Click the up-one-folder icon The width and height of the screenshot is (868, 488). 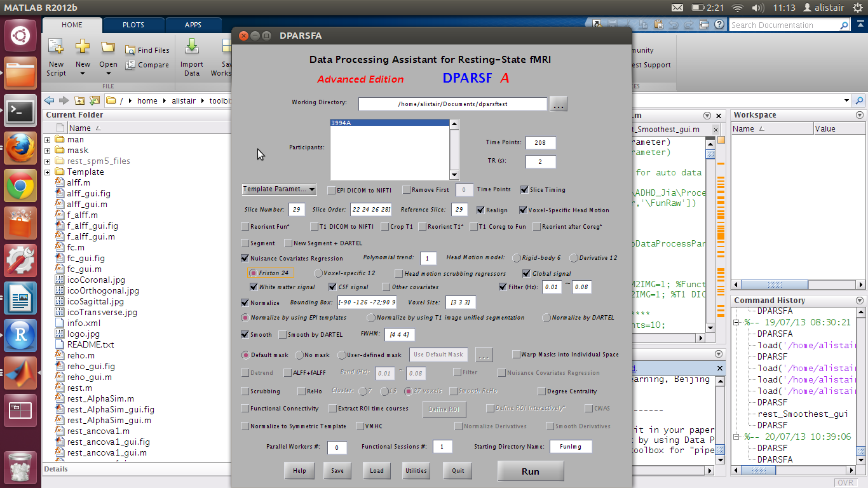click(79, 100)
